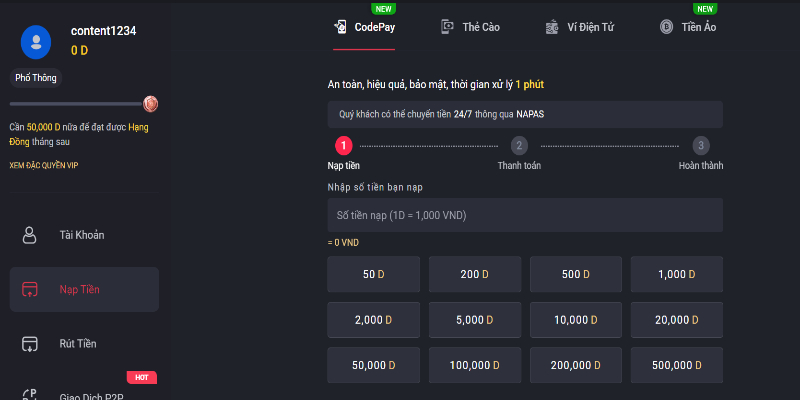Click the Tài Khoản person icon
800x400 pixels.
coord(30,235)
